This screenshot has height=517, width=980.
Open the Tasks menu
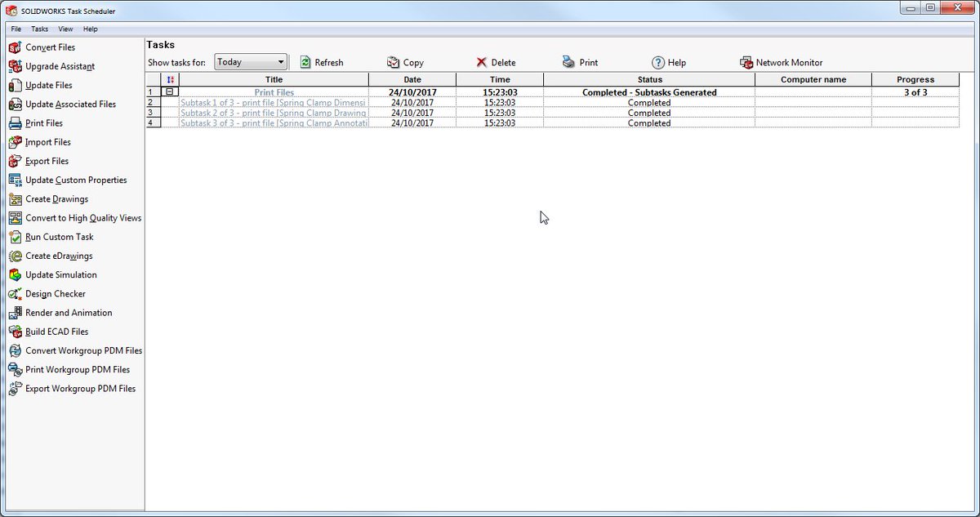click(40, 29)
